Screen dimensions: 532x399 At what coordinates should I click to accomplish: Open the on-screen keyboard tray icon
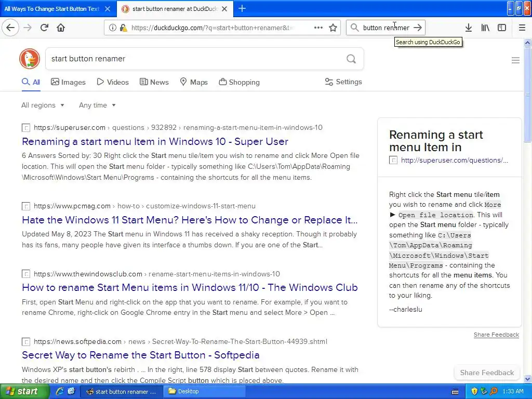coord(455,392)
